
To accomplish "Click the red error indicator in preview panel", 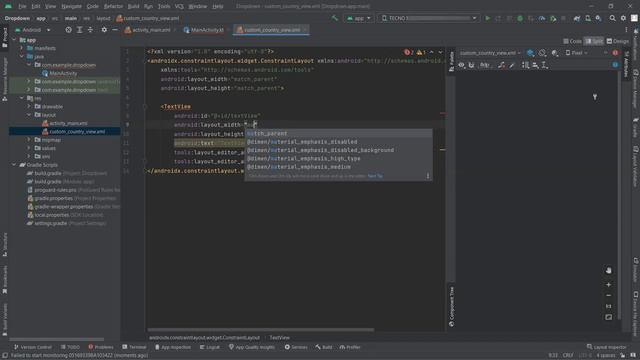I will coord(615,53).
